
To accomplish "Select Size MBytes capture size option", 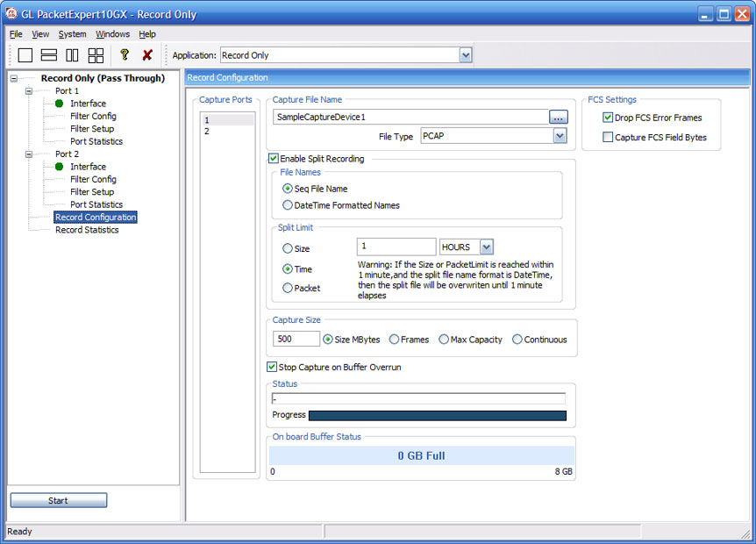I will click(x=328, y=339).
